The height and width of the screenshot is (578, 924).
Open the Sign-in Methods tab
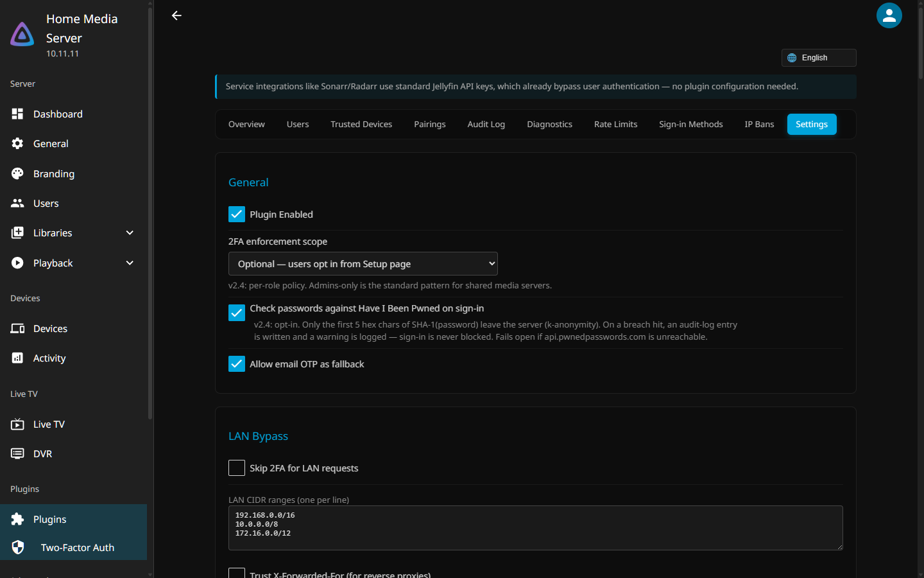691,124
